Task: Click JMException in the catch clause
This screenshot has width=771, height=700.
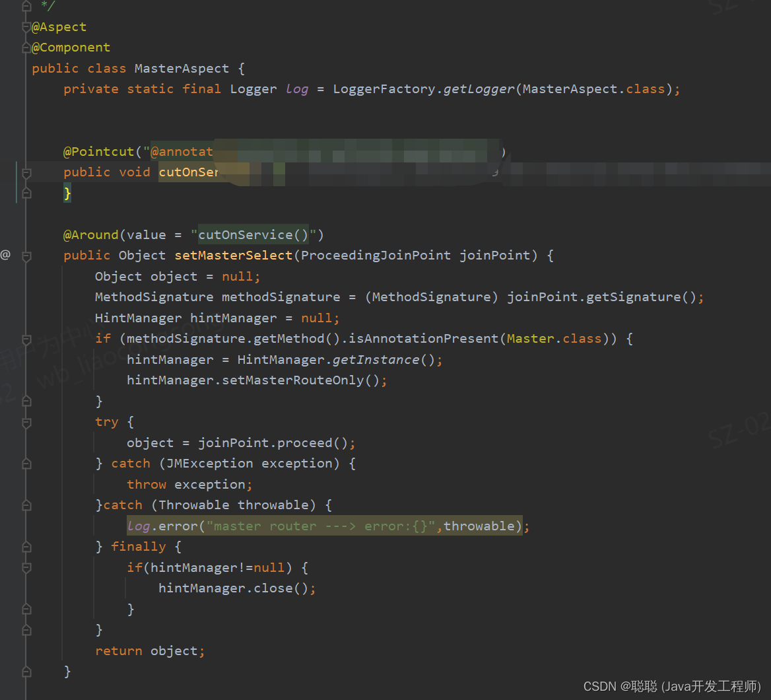Action: (209, 464)
